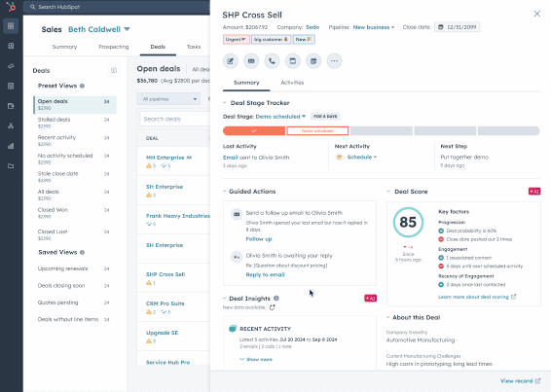Switch to the Summary tab under Sales
The image size is (551, 392).
64,47
